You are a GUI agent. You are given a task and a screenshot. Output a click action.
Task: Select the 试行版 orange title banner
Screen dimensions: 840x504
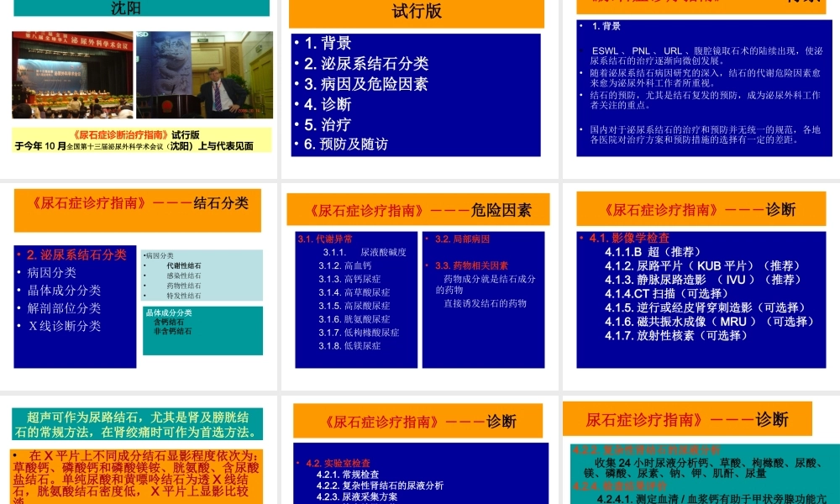coord(417,13)
